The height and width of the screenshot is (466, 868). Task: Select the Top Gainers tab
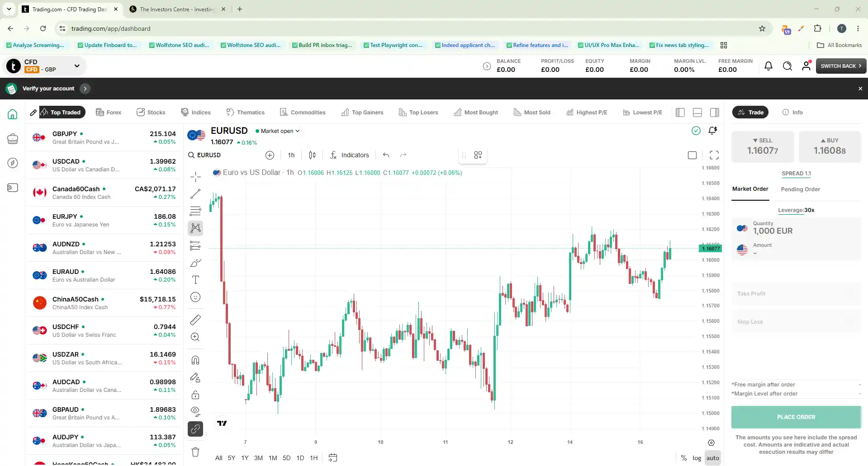point(362,113)
